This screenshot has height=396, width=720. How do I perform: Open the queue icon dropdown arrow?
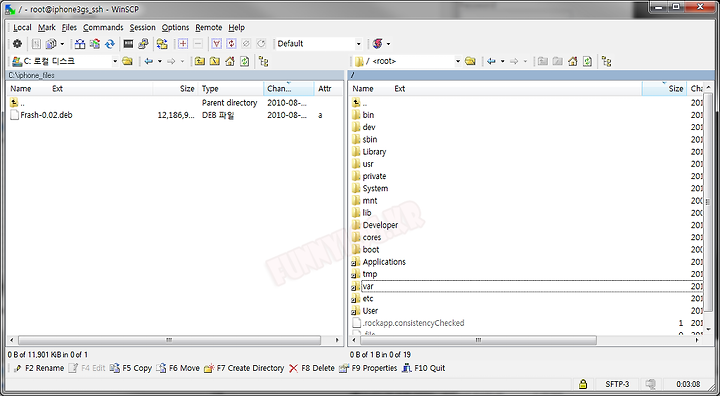(62, 44)
